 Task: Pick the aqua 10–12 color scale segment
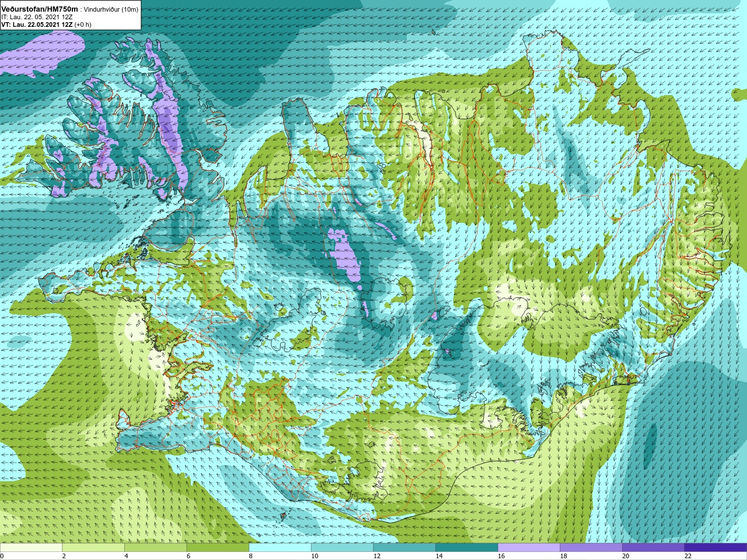pyautogui.click(x=342, y=548)
